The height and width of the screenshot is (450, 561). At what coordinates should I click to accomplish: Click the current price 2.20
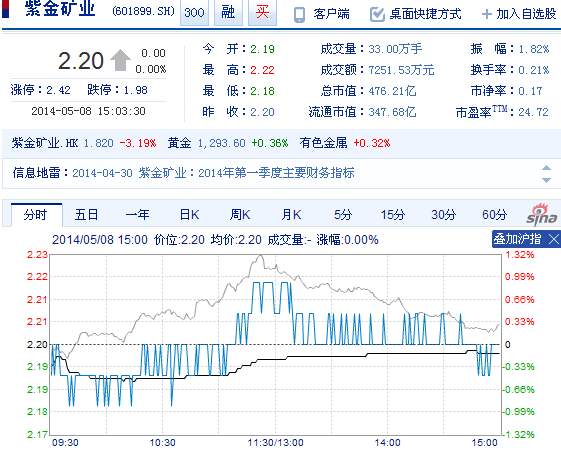pos(81,60)
